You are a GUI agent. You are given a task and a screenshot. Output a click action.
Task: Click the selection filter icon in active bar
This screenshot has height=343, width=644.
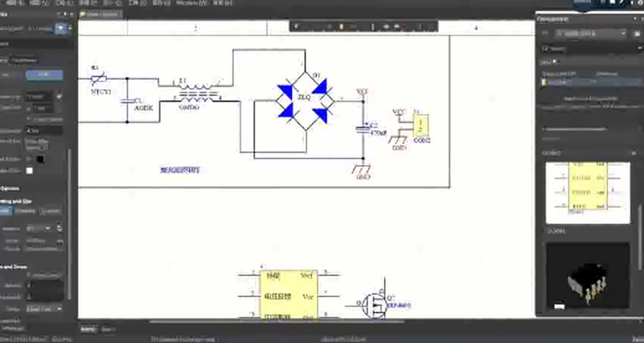click(296, 26)
